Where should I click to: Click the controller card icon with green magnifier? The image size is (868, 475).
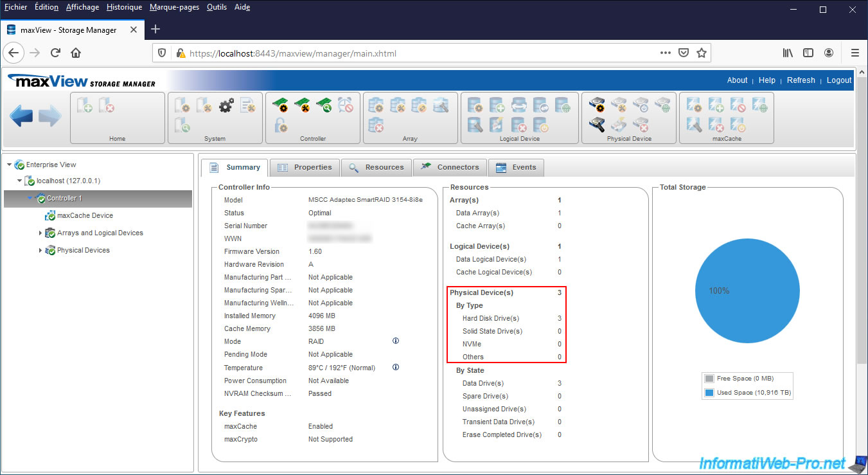coord(324,105)
